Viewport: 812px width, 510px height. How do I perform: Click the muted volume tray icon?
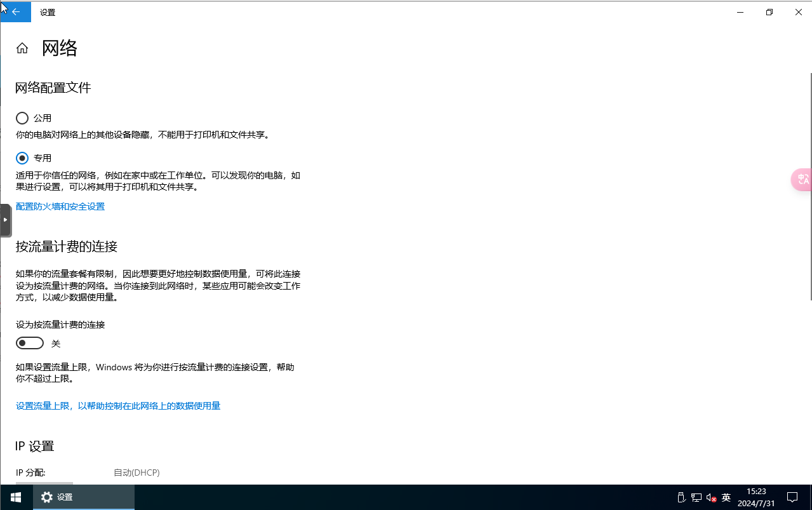pyautogui.click(x=711, y=497)
